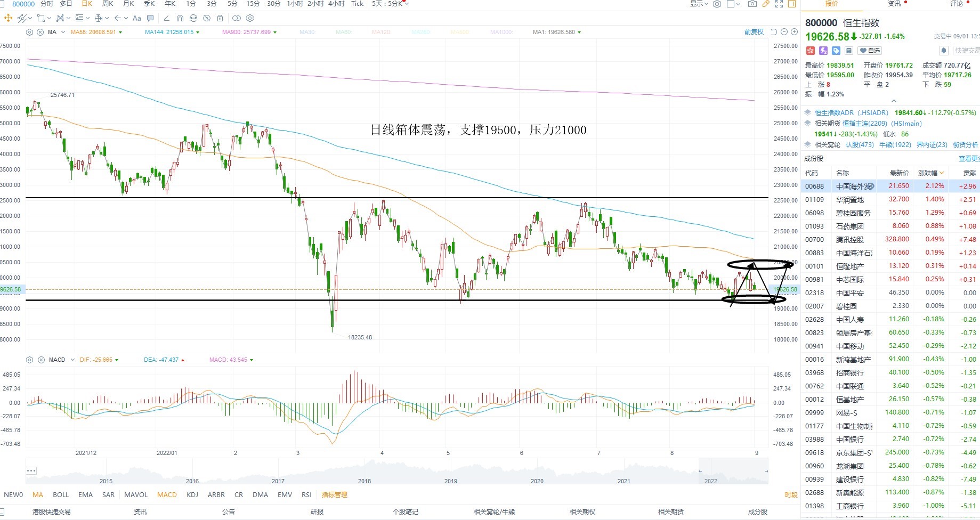Click the blue tag icon
Viewport: 980px width, 520px height.
tap(836, 51)
